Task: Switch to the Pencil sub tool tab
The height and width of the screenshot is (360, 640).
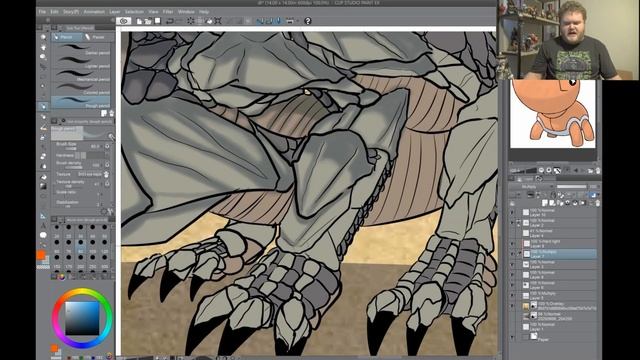Action: click(67, 37)
